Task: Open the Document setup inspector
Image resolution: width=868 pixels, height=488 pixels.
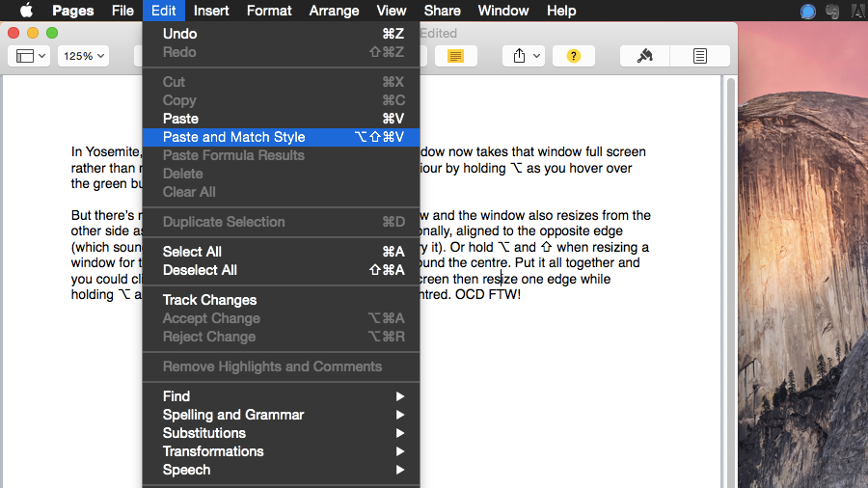Action: (x=700, y=56)
